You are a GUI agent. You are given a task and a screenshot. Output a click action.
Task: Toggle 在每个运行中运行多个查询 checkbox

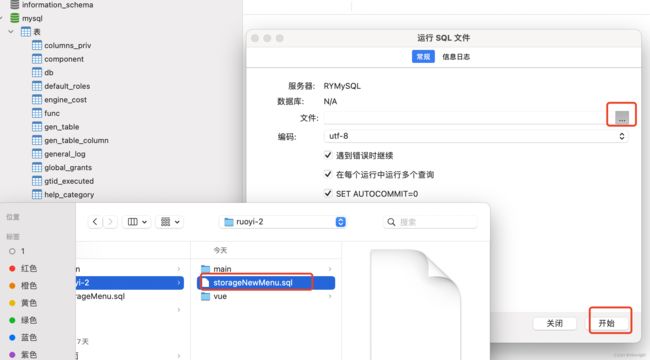(x=328, y=174)
